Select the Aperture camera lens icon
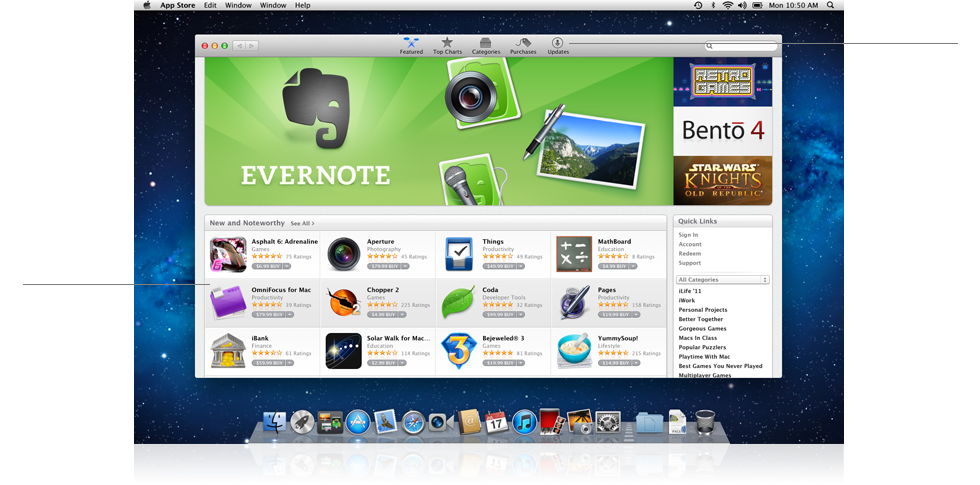 [x=344, y=254]
